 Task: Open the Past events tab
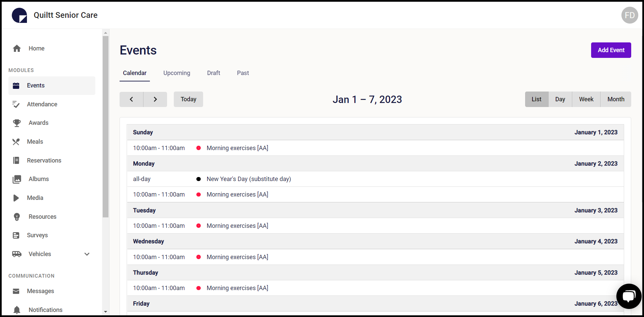tap(243, 73)
